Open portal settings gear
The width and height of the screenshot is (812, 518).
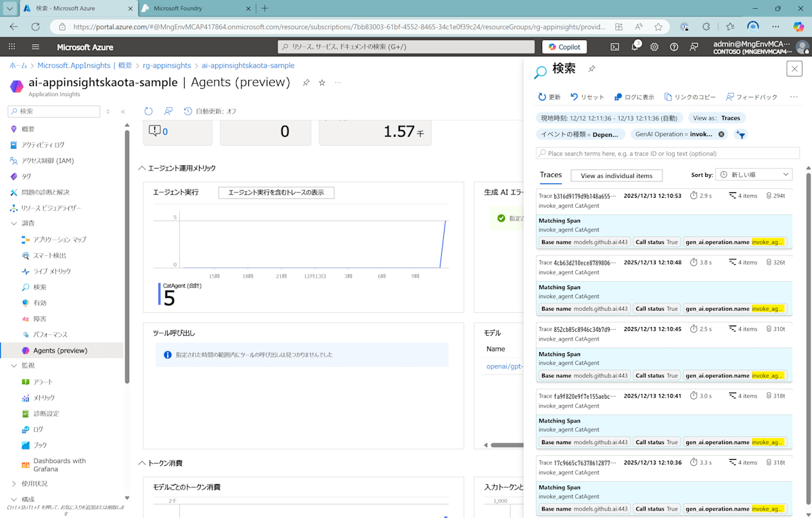[654, 47]
